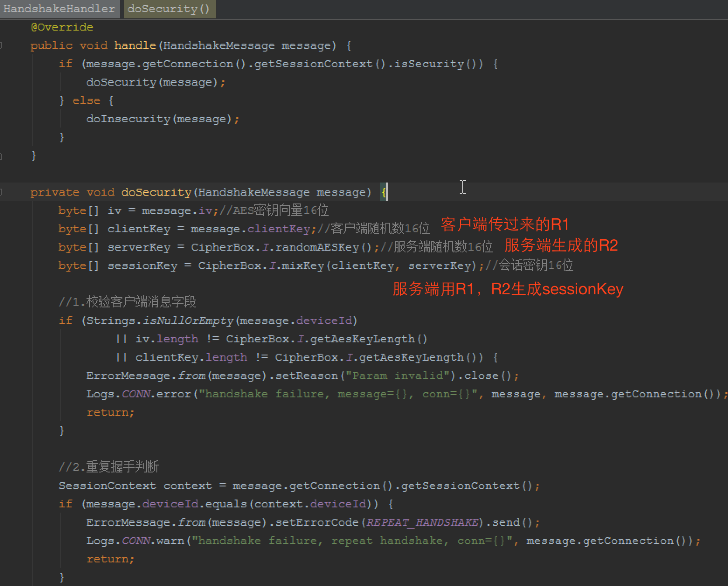This screenshot has width=728, height=586.
Task: Click the doInsecurity(message); call
Action: [163, 119]
